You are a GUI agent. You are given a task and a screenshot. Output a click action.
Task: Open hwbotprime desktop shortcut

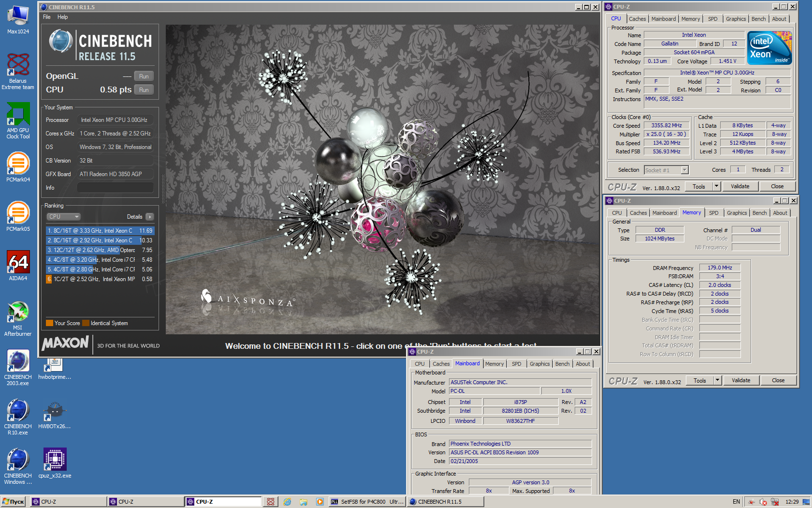[55, 369]
